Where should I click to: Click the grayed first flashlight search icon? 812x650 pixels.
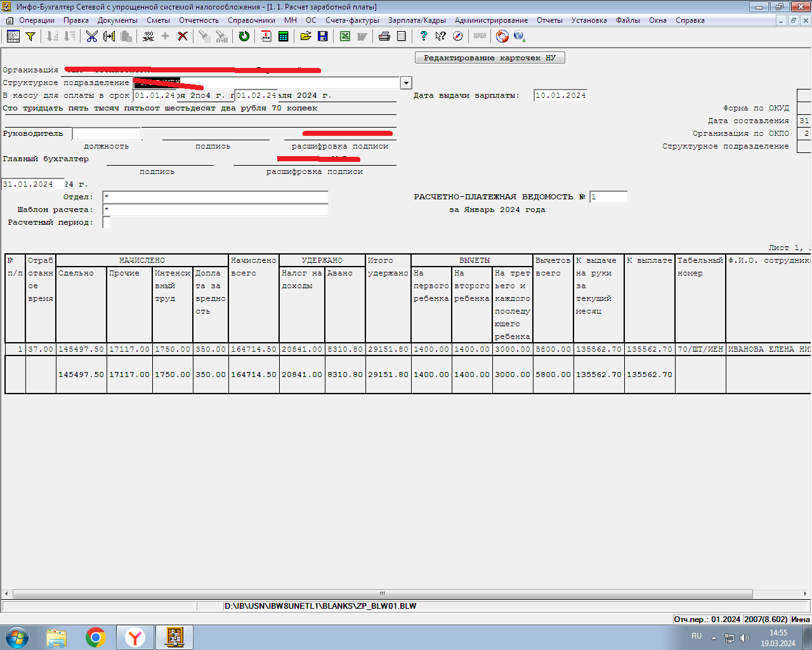pyautogui.click(x=205, y=36)
